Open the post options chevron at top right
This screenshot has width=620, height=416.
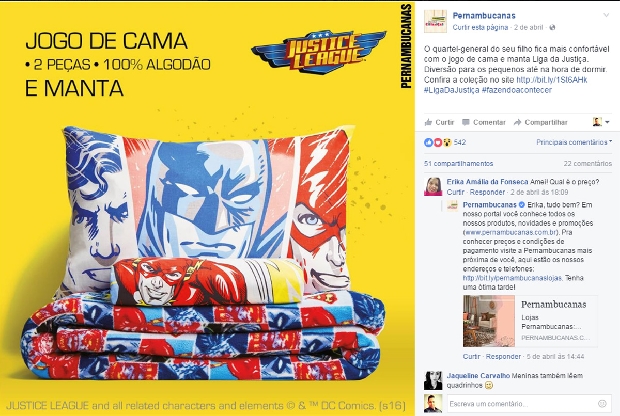(606, 15)
